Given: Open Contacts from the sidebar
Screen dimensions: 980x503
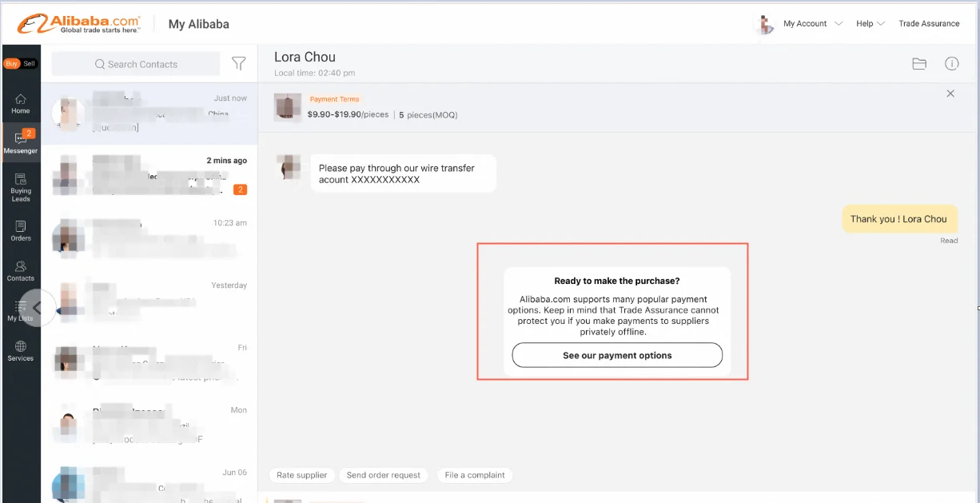Looking at the screenshot, I should point(21,270).
